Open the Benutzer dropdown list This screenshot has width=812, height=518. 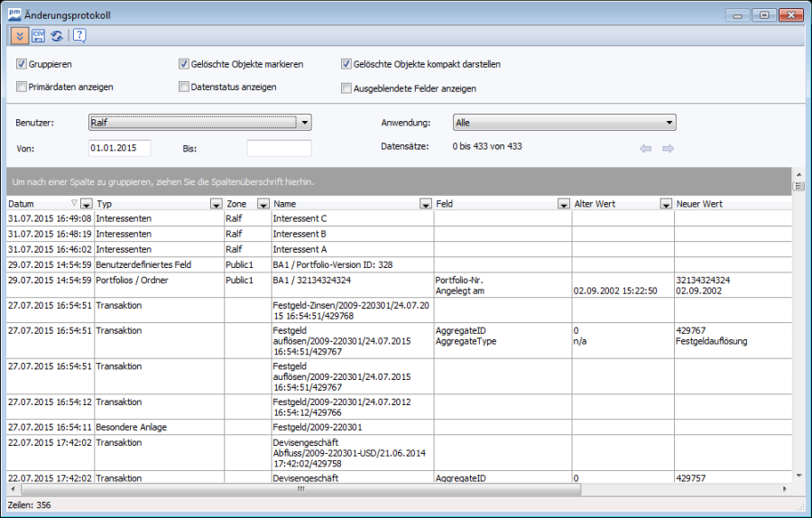pyautogui.click(x=305, y=123)
